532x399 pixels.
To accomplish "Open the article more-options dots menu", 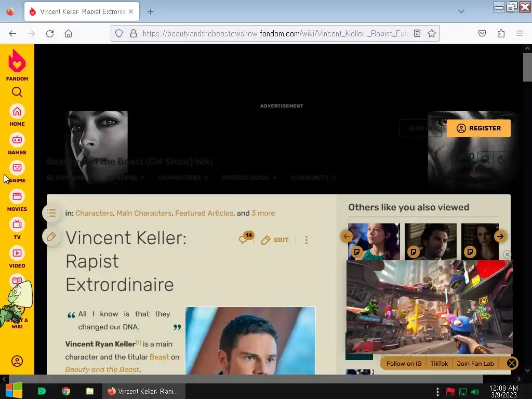I will tap(307, 240).
